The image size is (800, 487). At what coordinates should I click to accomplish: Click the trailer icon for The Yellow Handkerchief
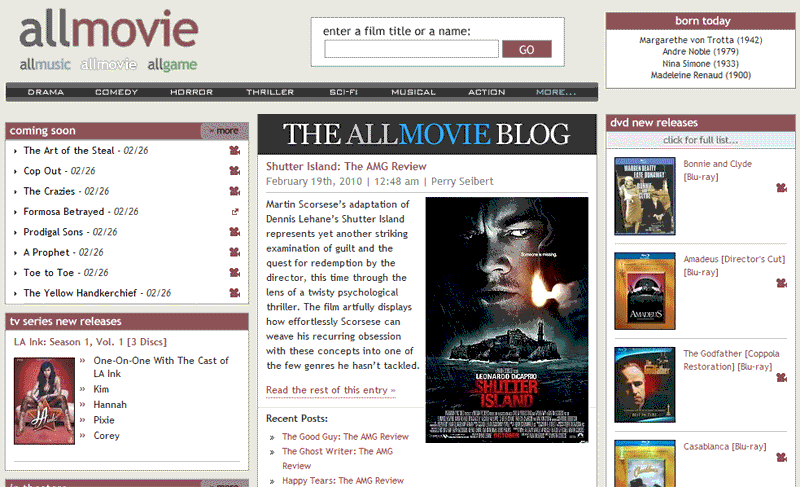point(235,293)
